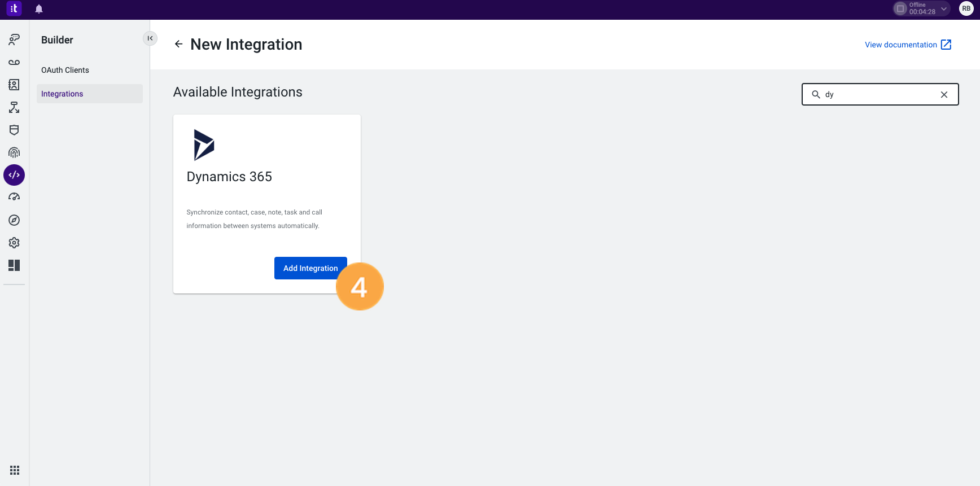Go back using the arrow beside New Integration

tap(178, 44)
